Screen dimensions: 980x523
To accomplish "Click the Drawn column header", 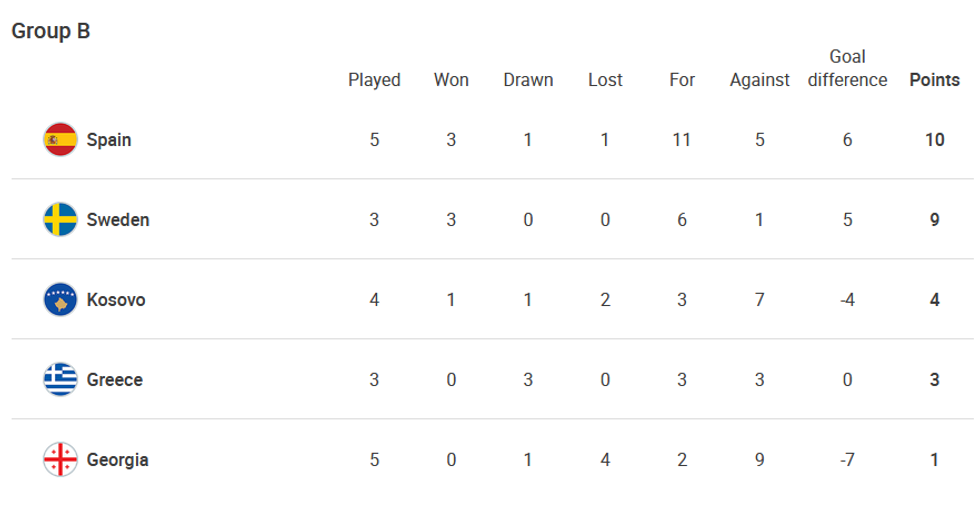I will coord(528,80).
